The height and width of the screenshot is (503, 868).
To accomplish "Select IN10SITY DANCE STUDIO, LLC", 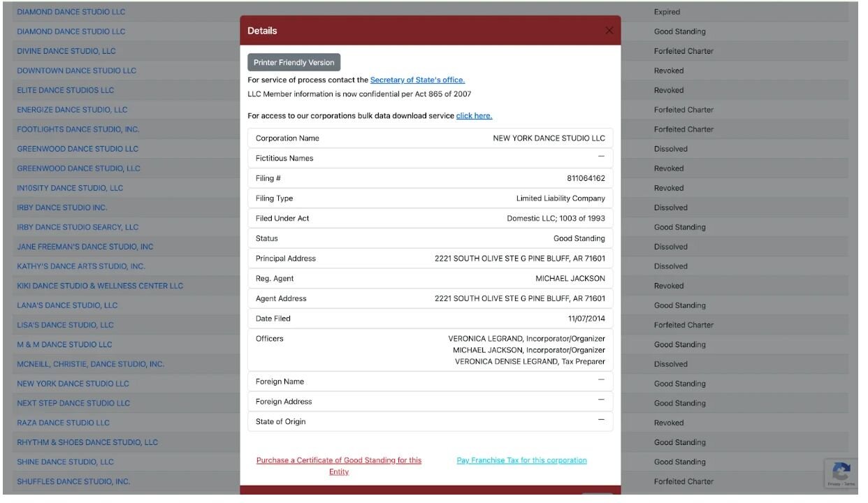I will coord(70,188).
